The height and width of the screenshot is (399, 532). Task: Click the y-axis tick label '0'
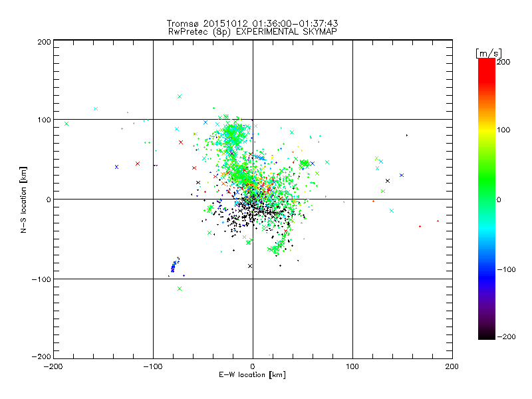coord(49,199)
